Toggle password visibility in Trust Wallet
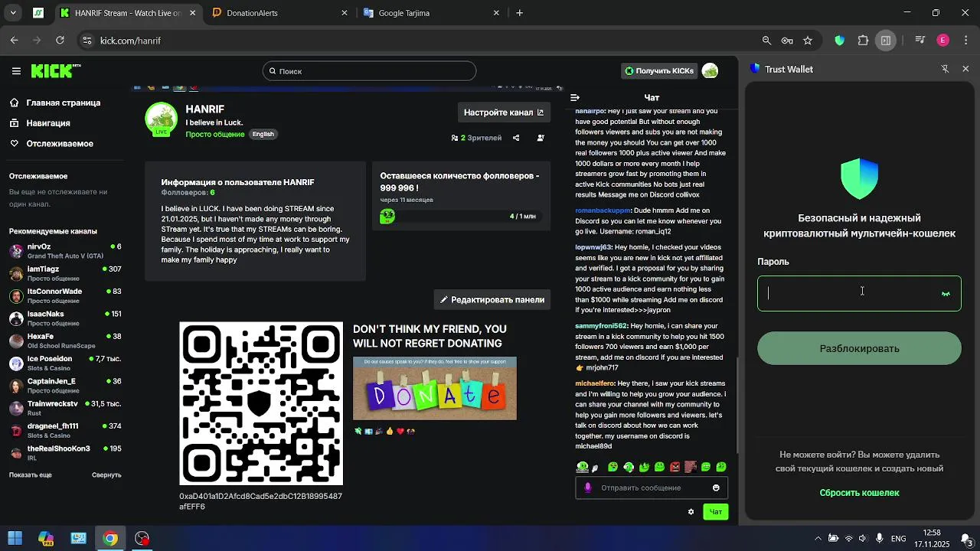980x551 pixels. tap(946, 294)
